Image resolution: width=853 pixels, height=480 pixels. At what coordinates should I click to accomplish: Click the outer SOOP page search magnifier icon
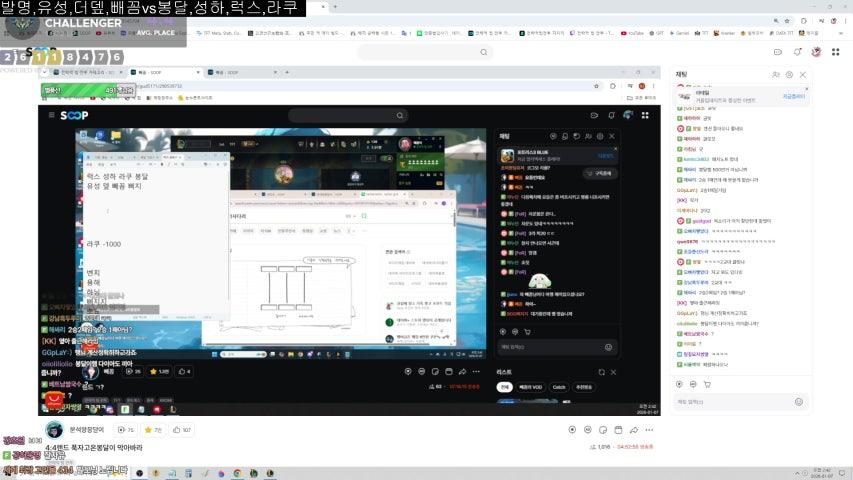[483, 52]
